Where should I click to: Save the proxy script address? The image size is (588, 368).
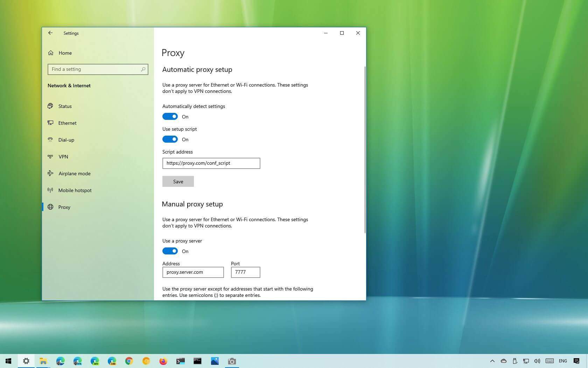coord(178,181)
